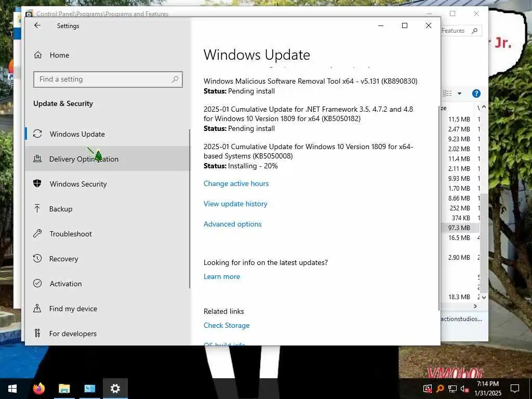Click the For developers tools icon
The height and width of the screenshot is (399, 532).
(x=37, y=333)
